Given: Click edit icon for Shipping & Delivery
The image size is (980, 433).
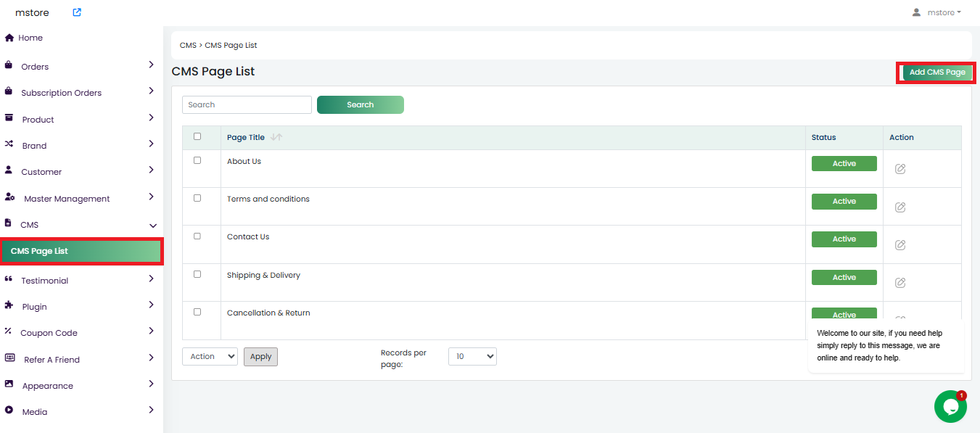Looking at the screenshot, I should coord(900,282).
